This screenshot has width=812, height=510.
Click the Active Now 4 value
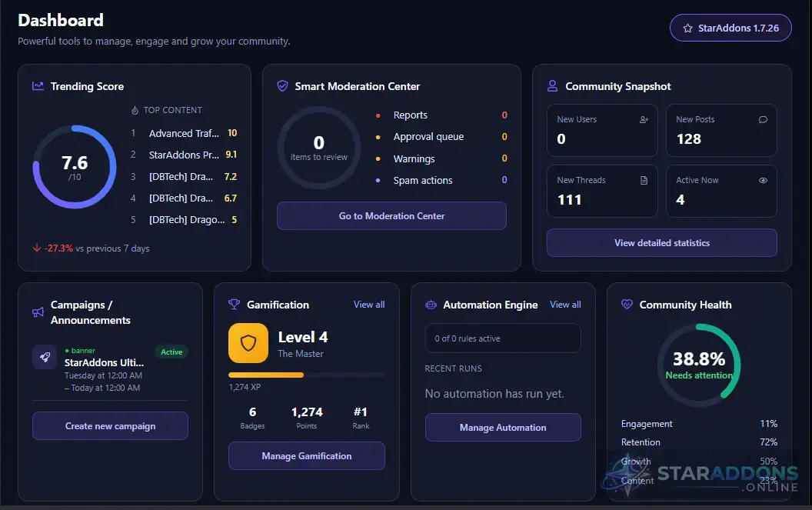coord(680,200)
